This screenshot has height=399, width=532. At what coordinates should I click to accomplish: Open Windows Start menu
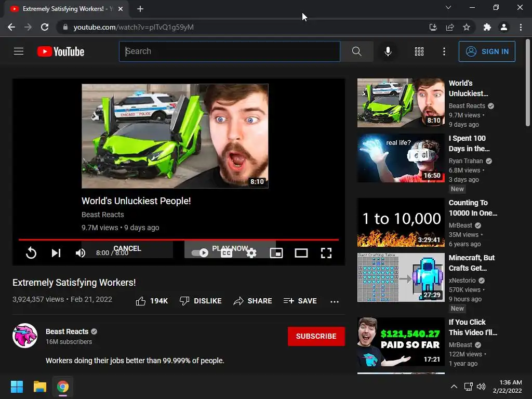pos(17,387)
